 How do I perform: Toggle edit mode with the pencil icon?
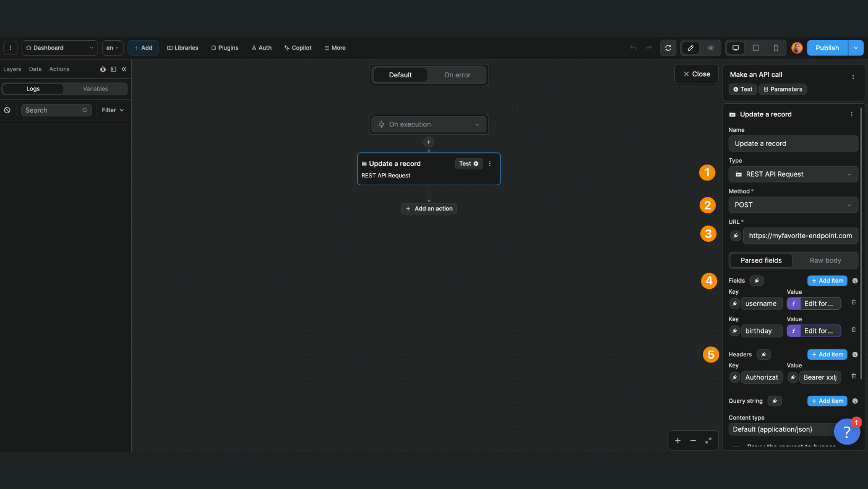pyautogui.click(x=690, y=48)
